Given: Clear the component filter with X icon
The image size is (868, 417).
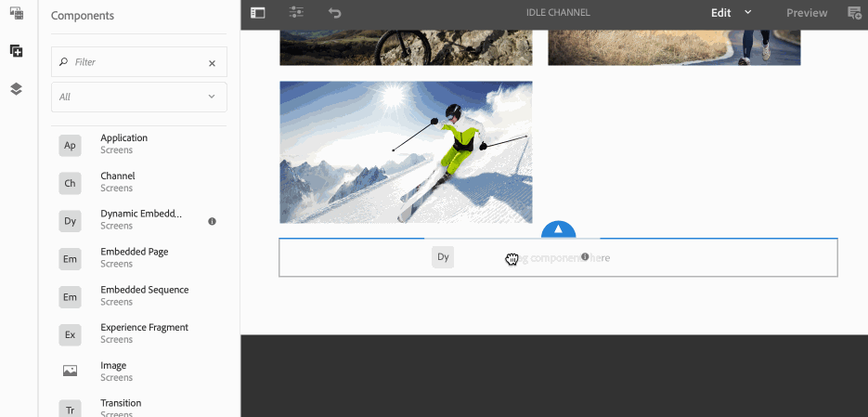Looking at the screenshot, I should 212,63.
